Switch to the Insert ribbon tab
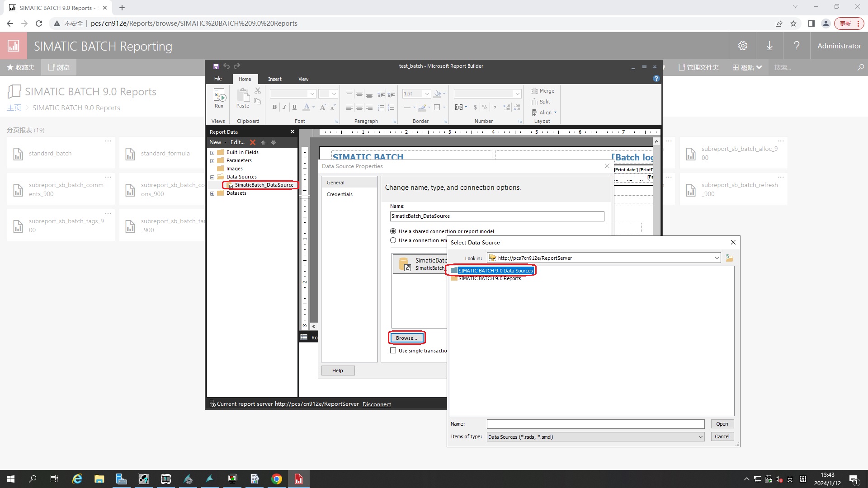The width and height of the screenshot is (868, 488). 274,79
